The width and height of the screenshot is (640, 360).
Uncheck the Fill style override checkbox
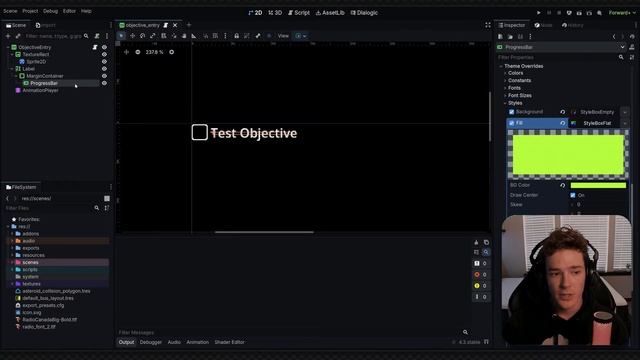[511, 123]
